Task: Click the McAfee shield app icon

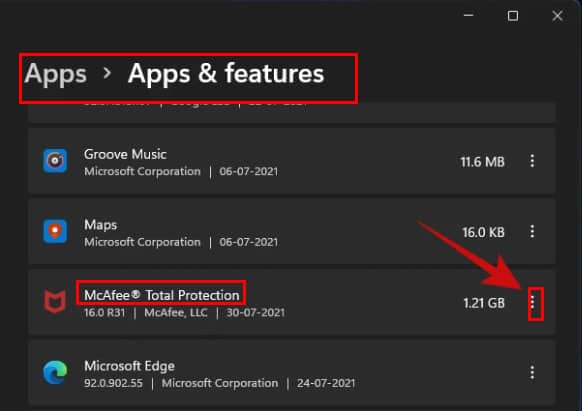Action: tap(55, 301)
